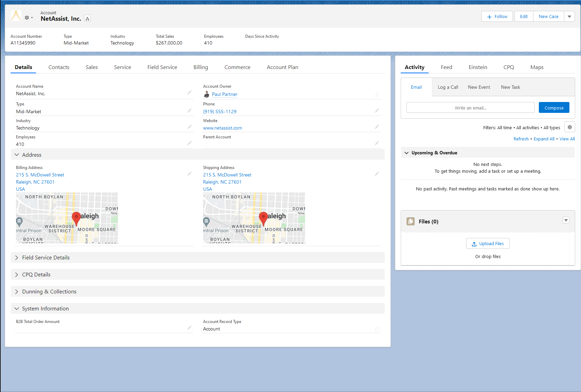The image size is (581, 392).
Task: Click the red pin on Billing Address map
Action: click(76, 219)
